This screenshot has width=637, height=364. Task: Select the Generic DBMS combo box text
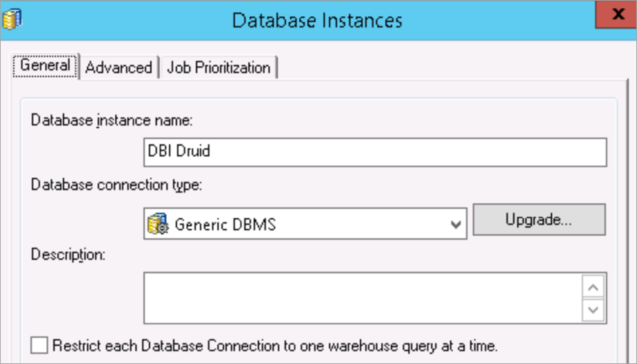[225, 224]
